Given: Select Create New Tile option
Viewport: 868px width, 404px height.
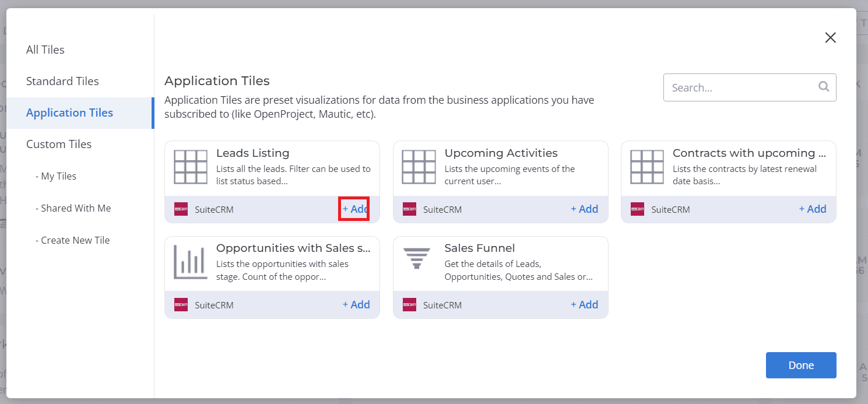Looking at the screenshot, I should point(72,240).
